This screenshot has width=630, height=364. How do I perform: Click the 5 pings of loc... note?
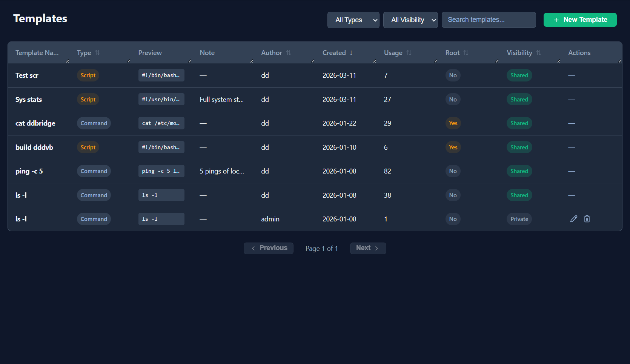(x=222, y=171)
